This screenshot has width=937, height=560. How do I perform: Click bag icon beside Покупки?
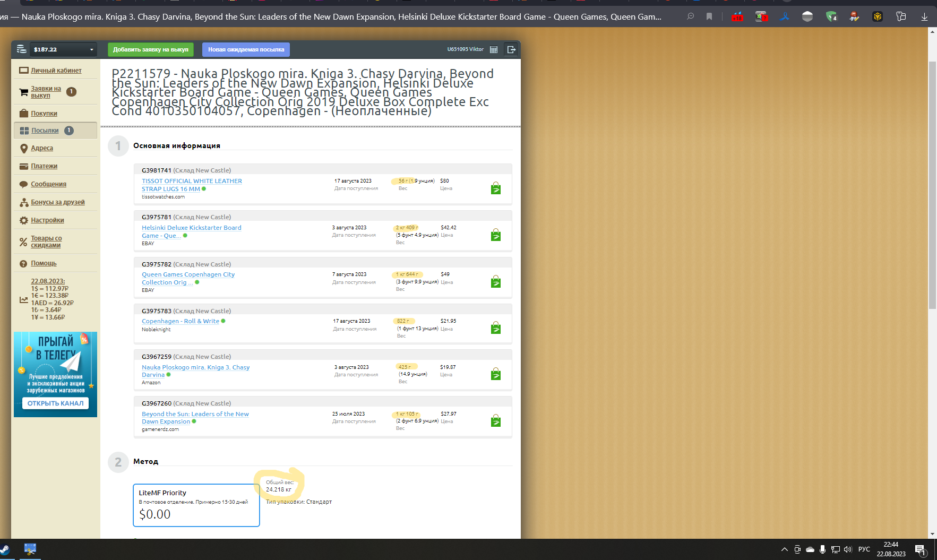pos(23,113)
